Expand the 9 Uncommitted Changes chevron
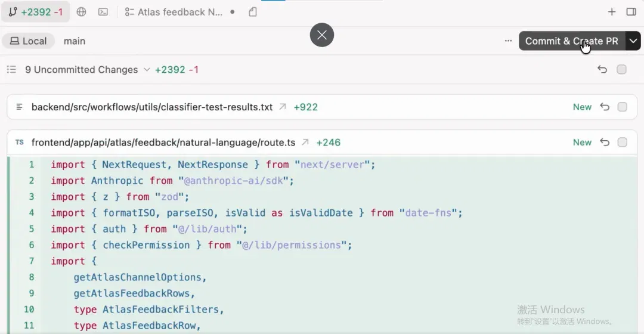The width and height of the screenshot is (644, 334). pyautogui.click(x=147, y=69)
